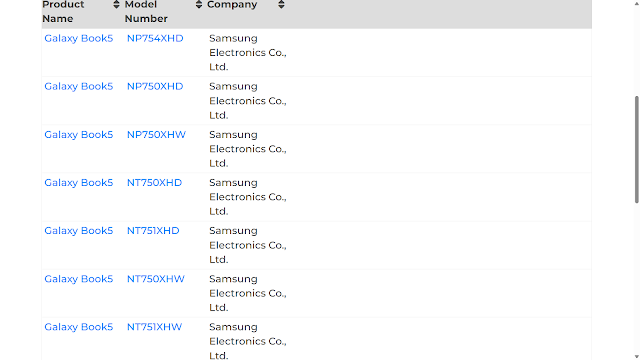The height and width of the screenshot is (360, 640).
Task: Open model NT750XHD link
Action: coord(154,182)
